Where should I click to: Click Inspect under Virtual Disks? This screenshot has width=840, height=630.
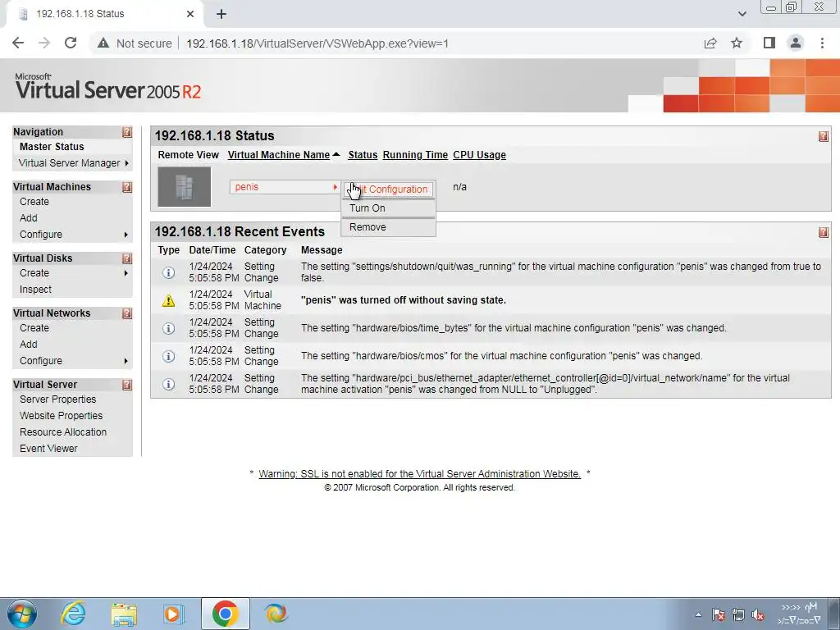pyautogui.click(x=35, y=290)
